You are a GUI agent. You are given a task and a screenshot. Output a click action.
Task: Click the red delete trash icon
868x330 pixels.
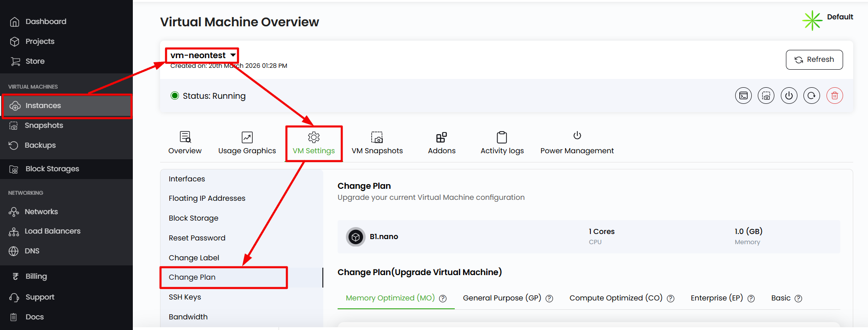click(x=834, y=96)
